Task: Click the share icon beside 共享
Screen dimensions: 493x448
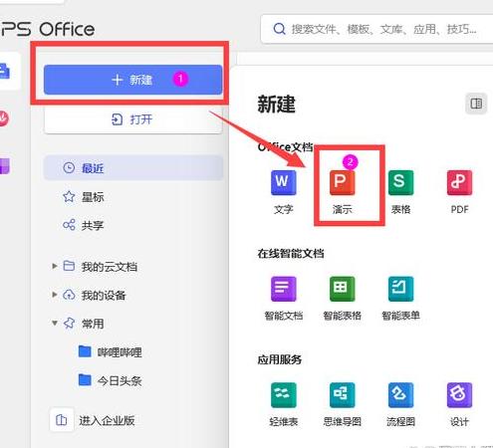Action: 69,225
